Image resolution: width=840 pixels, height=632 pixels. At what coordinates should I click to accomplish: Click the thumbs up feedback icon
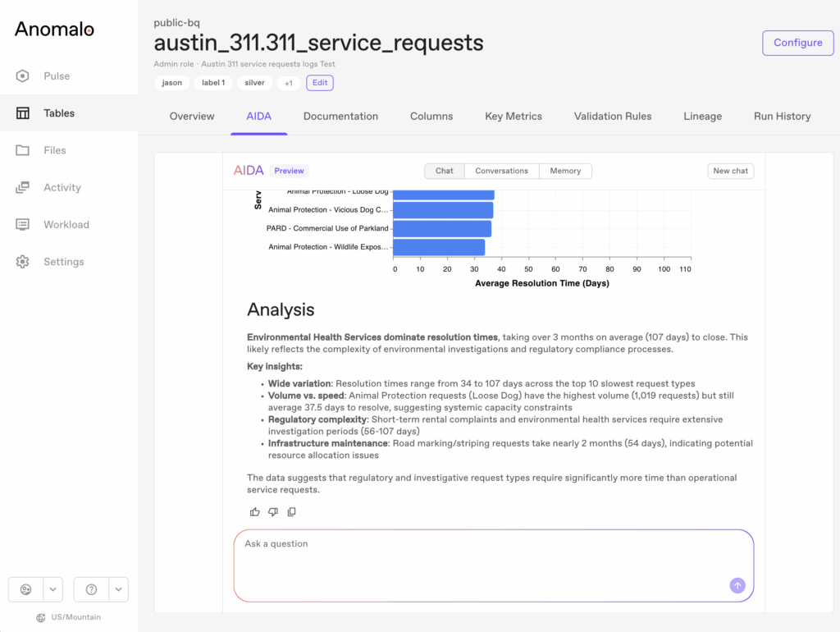255,512
